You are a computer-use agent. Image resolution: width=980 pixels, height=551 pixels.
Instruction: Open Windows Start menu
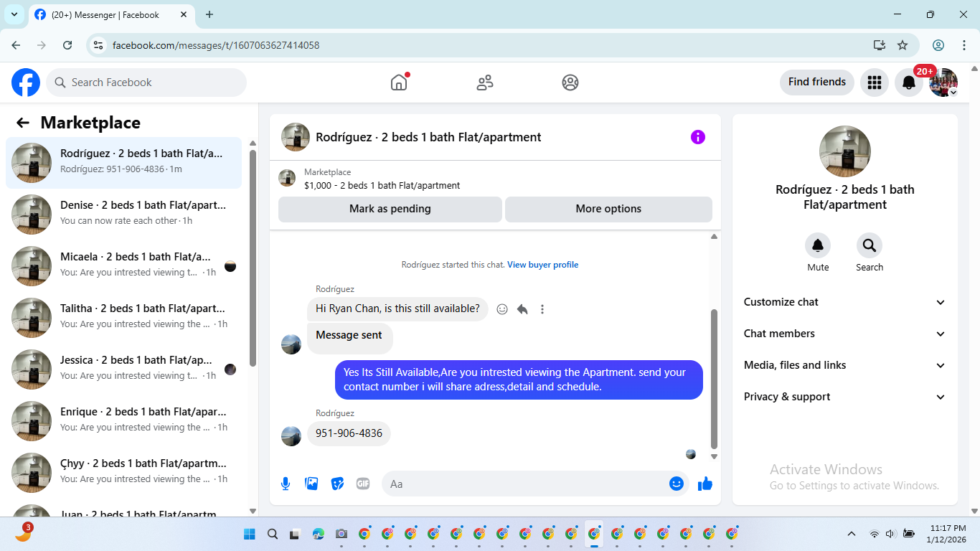tap(250, 534)
